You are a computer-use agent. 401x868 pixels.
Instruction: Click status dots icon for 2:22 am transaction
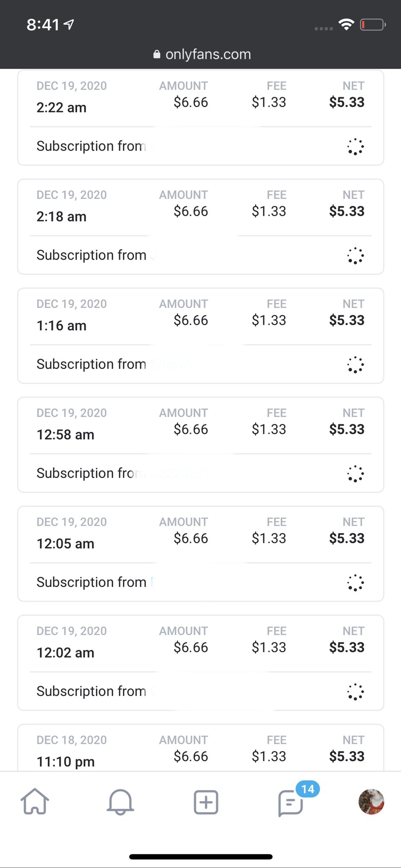[355, 147]
